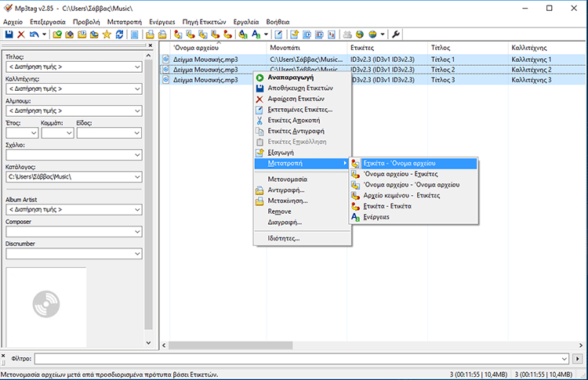Choose Αναπαραγωγή in the context menu
The image size is (588, 380).
pyautogui.click(x=303, y=78)
